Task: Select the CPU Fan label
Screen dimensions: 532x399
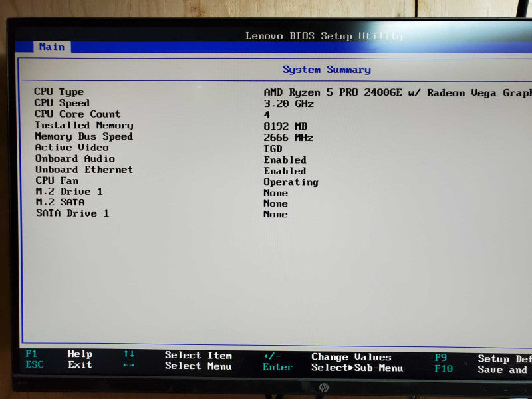Action: 57,180
